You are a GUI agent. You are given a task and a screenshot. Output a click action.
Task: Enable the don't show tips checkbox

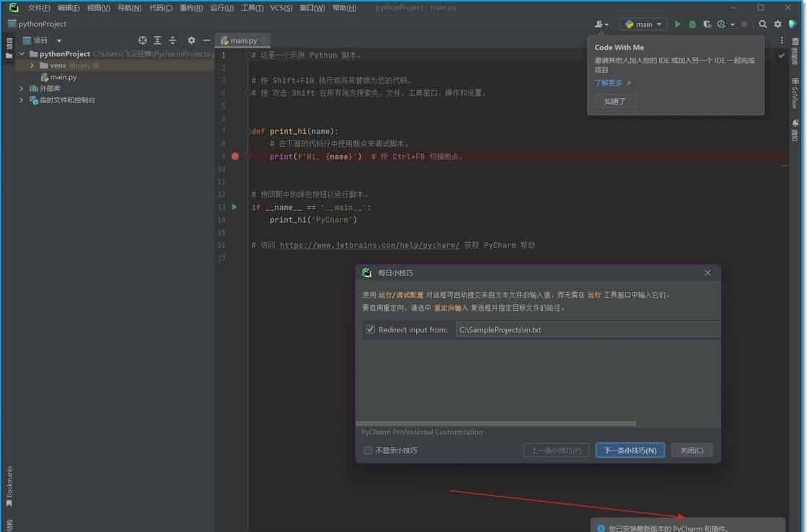(368, 451)
